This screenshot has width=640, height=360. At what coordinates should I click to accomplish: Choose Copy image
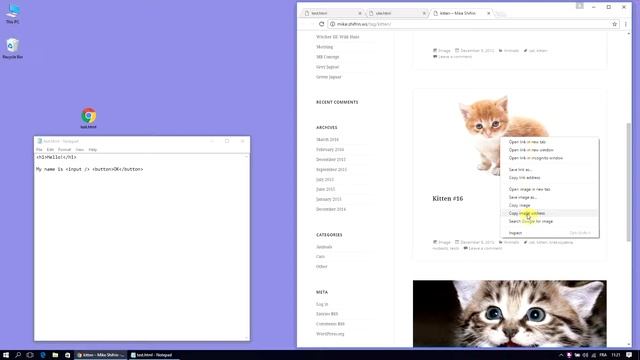pyautogui.click(x=549, y=205)
